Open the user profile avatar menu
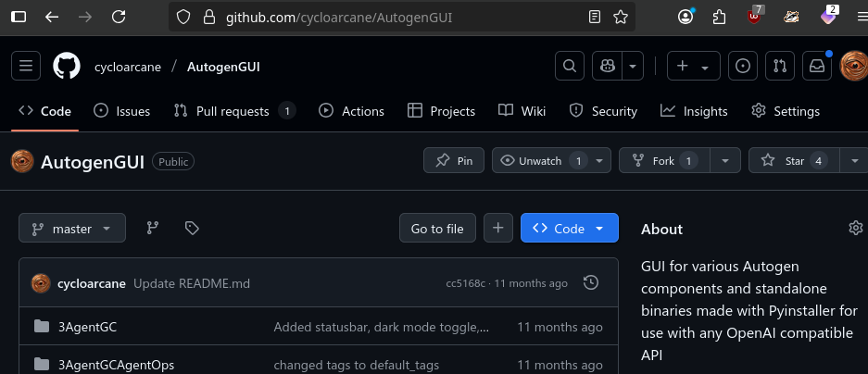The image size is (868, 374). (x=854, y=66)
